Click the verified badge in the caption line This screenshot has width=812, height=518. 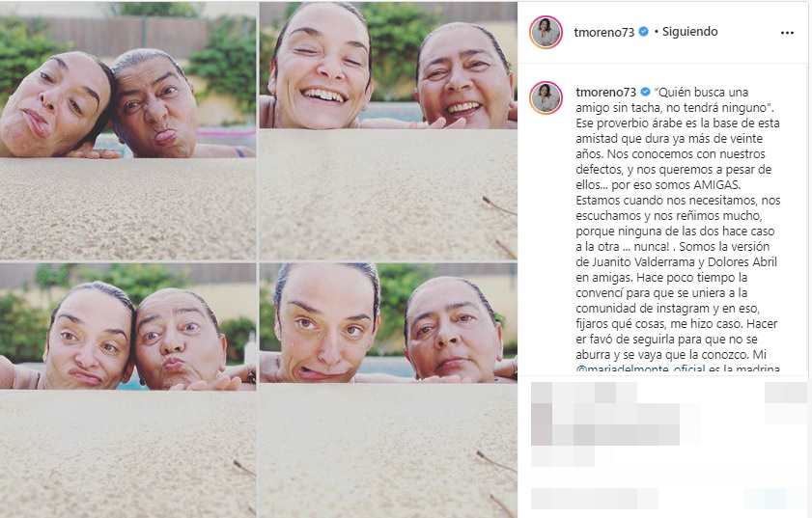click(645, 92)
